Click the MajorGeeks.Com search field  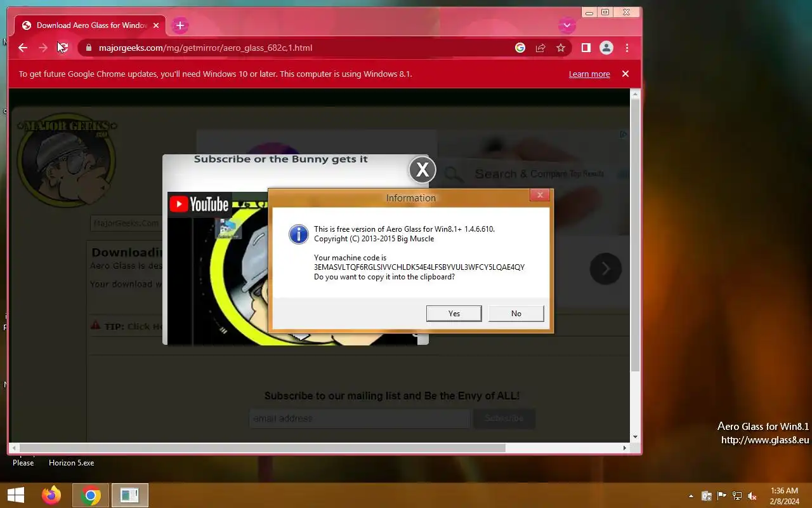126,223
